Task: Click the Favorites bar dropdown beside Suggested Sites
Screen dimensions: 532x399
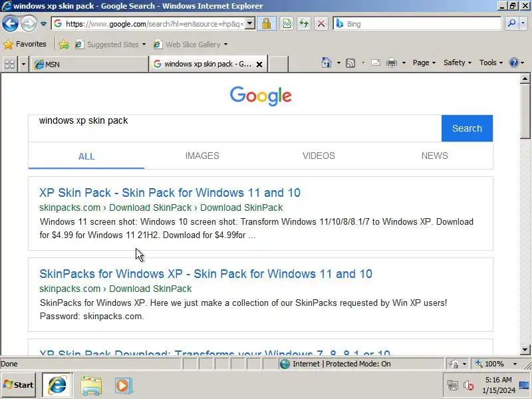Action: click(144, 45)
